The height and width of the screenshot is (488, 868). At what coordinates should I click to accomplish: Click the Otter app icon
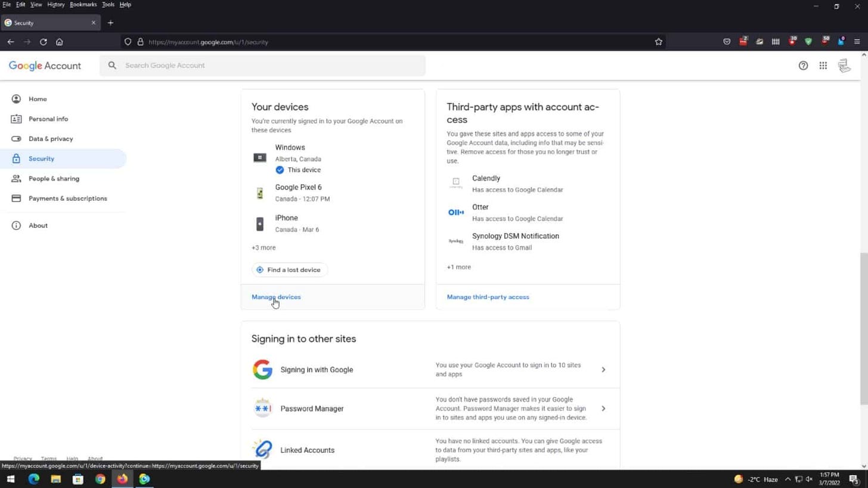click(456, 212)
